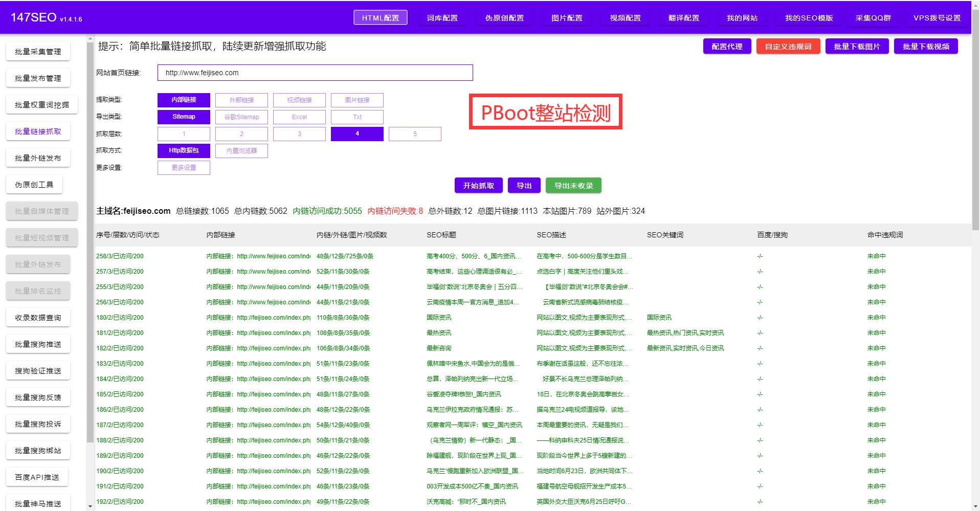Open 批量搜狗反馈 in sidebar
The width and height of the screenshot is (980, 511).
pyautogui.click(x=38, y=397)
